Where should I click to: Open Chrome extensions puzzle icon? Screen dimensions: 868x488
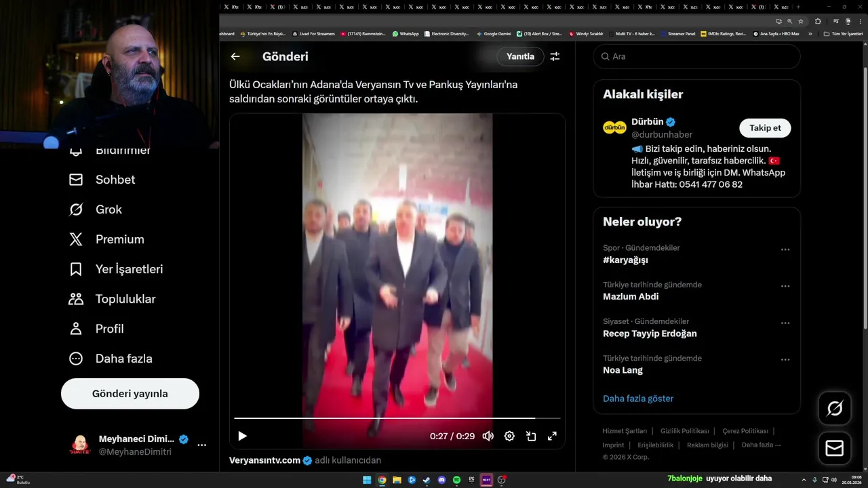(818, 21)
